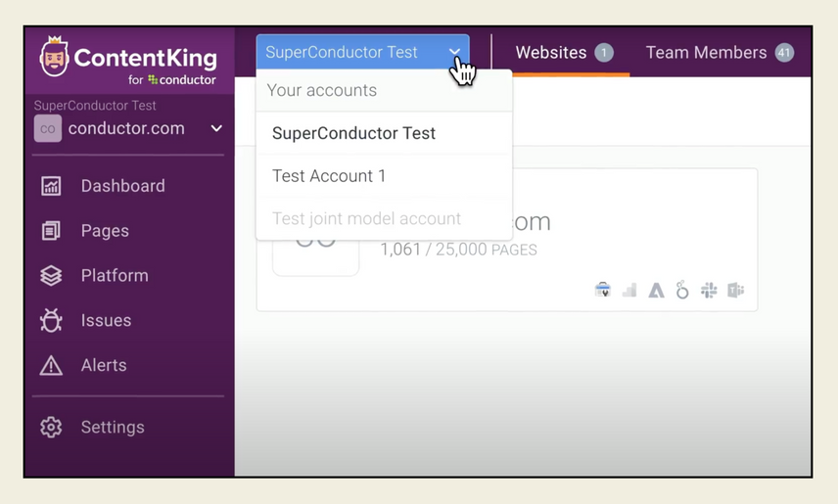Open the Alerts section
Screen dimensions: 838x504
104,366
